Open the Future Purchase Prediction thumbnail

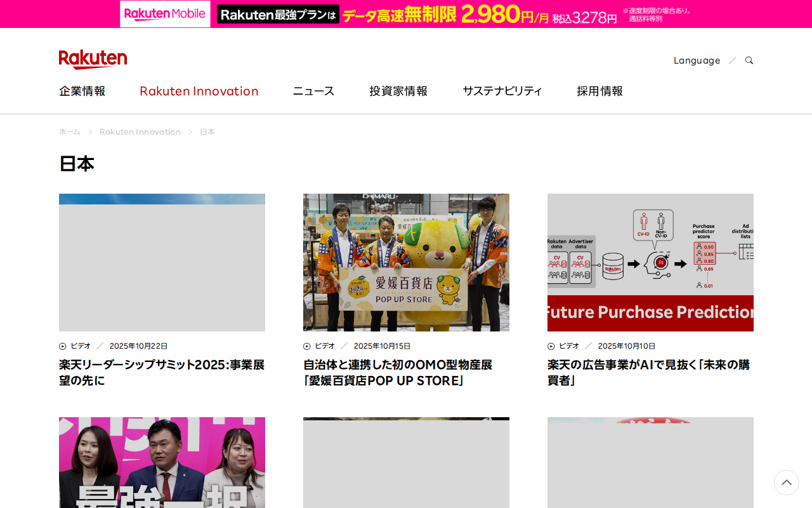click(x=650, y=262)
